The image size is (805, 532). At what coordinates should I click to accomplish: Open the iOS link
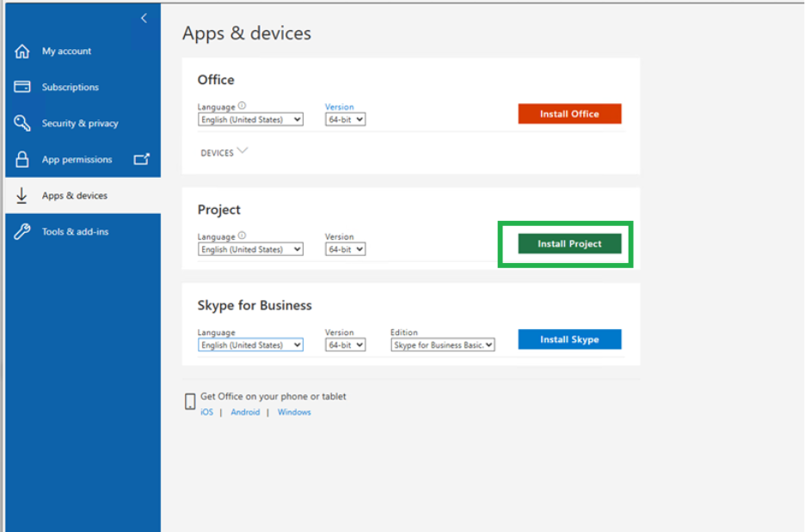207,412
